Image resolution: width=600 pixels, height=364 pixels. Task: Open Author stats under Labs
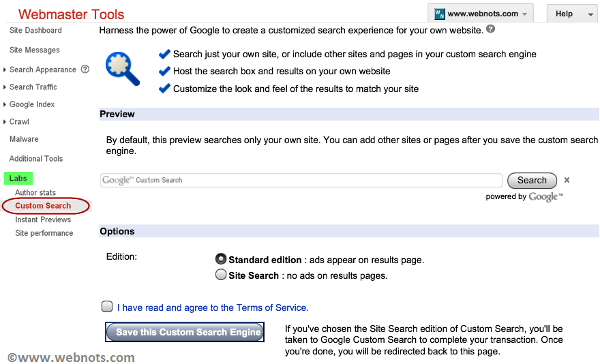tap(35, 192)
